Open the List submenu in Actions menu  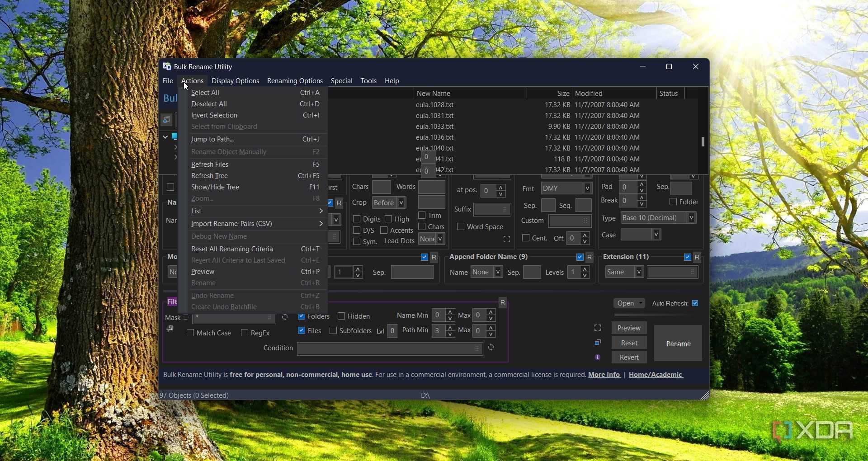coord(257,211)
